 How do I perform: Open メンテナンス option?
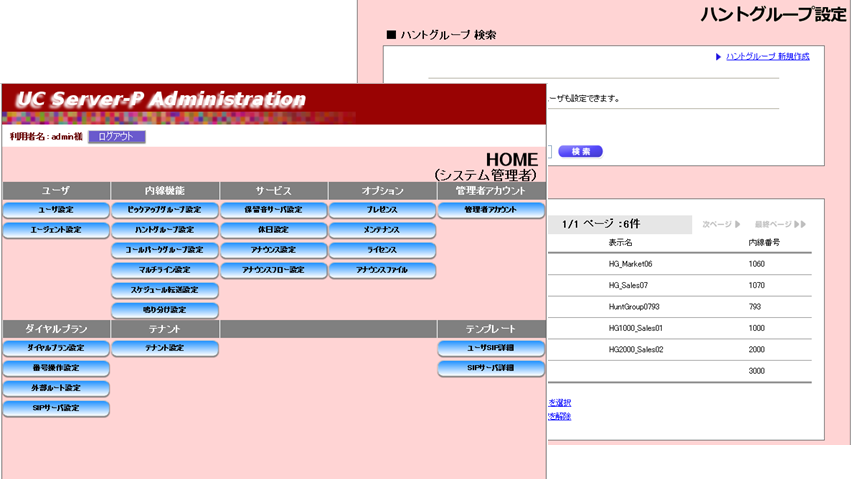pos(382,230)
